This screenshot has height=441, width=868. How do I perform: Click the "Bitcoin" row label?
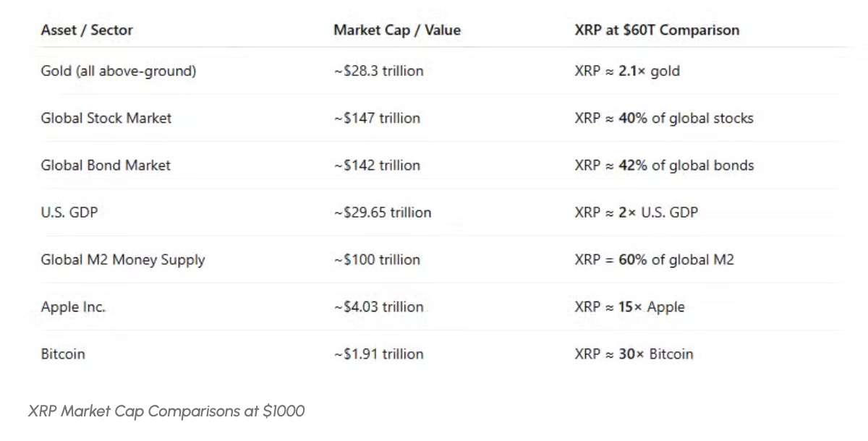point(63,354)
